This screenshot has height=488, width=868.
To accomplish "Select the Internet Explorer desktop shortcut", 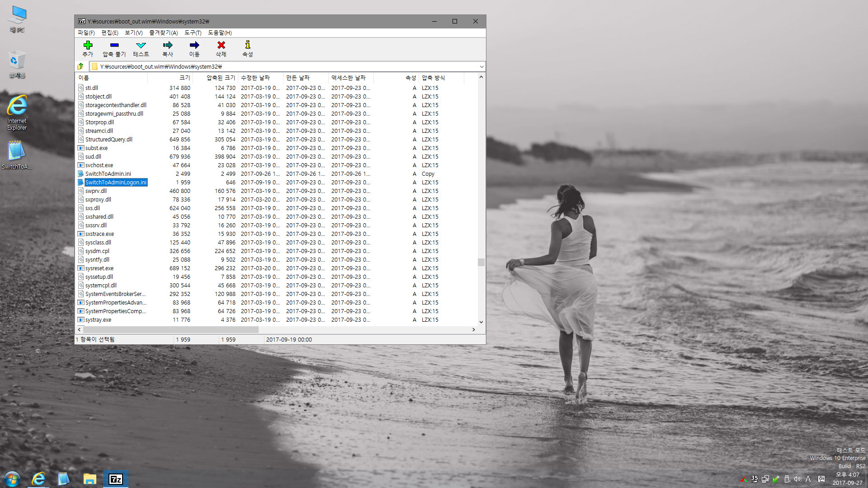I will coord(17,113).
